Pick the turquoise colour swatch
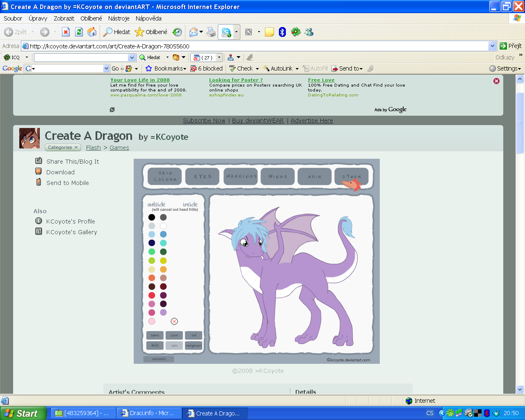Screen dimensions: 525x420 click(x=163, y=243)
